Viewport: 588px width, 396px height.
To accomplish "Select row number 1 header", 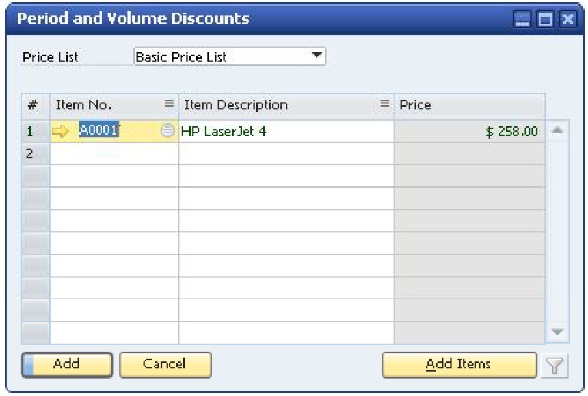I will 36,131.
